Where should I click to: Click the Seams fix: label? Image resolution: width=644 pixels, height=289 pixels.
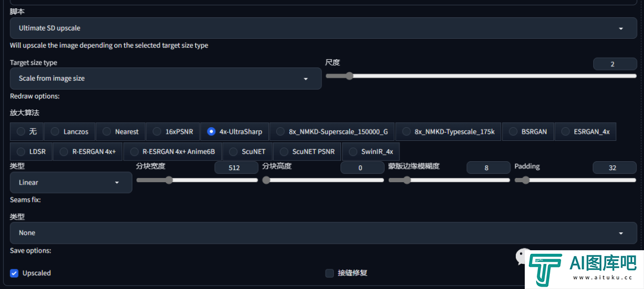[x=26, y=200]
